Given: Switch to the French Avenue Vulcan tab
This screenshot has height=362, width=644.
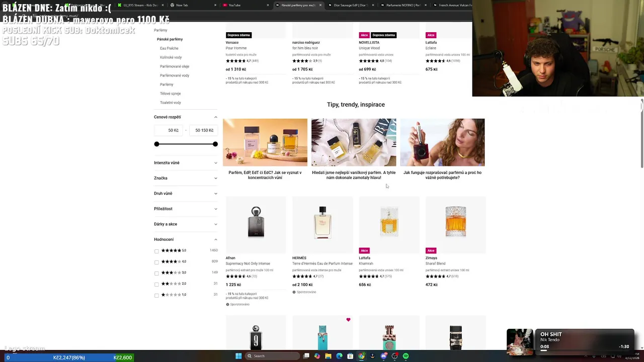Looking at the screenshot, I should pyautogui.click(x=453, y=5).
